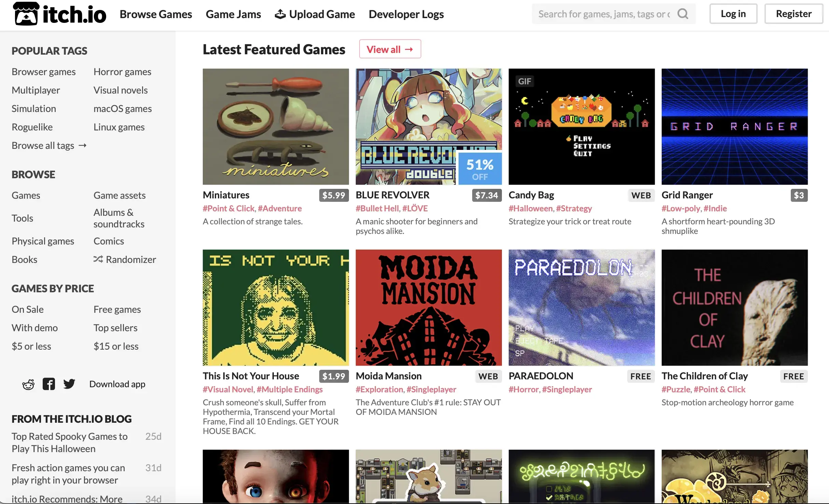Open the Reddit social icon
This screenshot has width=829, height=504.
point(28,384)
